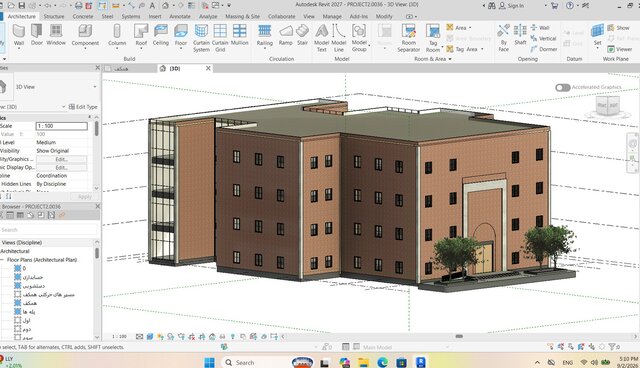Click the Project Browser vertical scrollbar

coord(97,253)
